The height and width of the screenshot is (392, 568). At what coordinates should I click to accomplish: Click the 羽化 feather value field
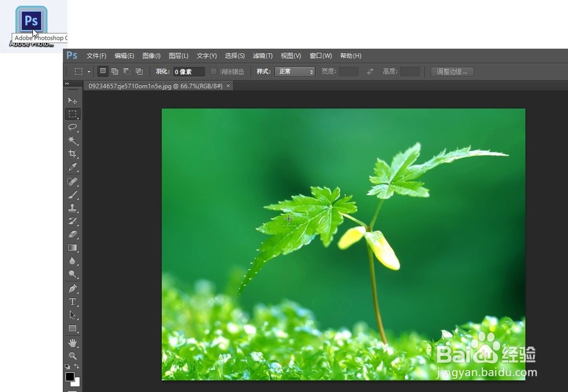pyautogui.click(x=189, y=72)
